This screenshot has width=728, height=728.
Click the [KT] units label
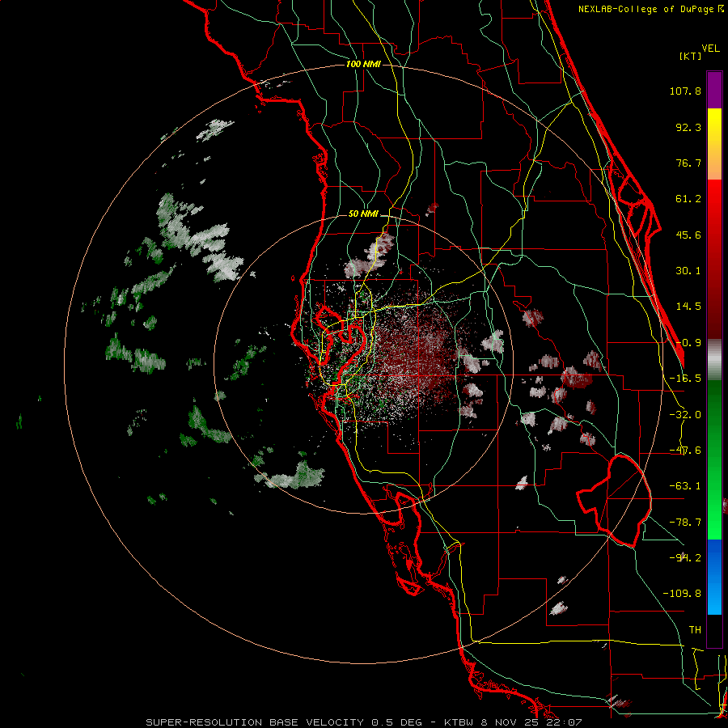(691, 56)
